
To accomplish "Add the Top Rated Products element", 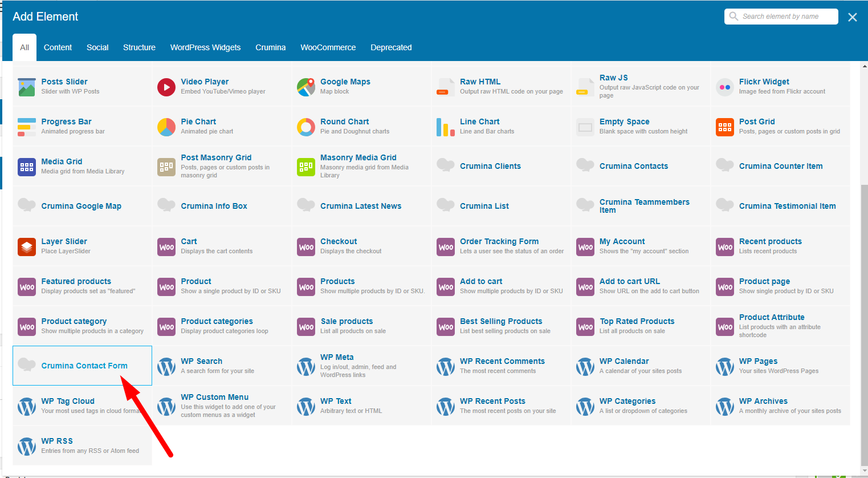I will pos(641,326).
